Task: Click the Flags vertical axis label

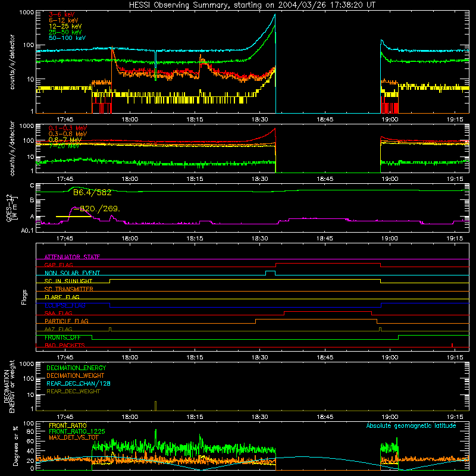Action: point(24,297)
